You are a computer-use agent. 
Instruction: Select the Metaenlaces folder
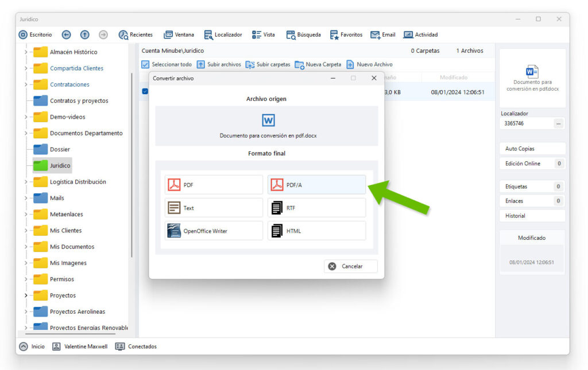coord(58,214)
